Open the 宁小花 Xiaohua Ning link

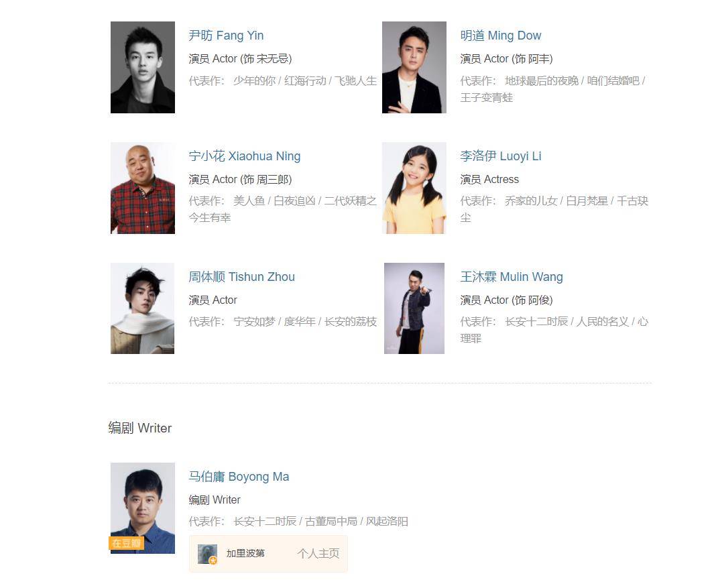coord(245,156)
